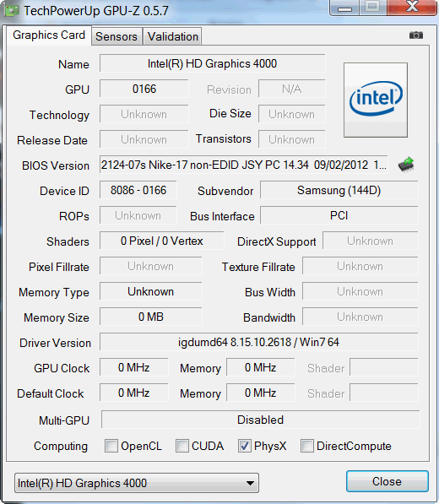Tick the DirectCompute checkbox
Image resolution: width=439 pixels, height=504 pixels.
click(x=307, y=446)
